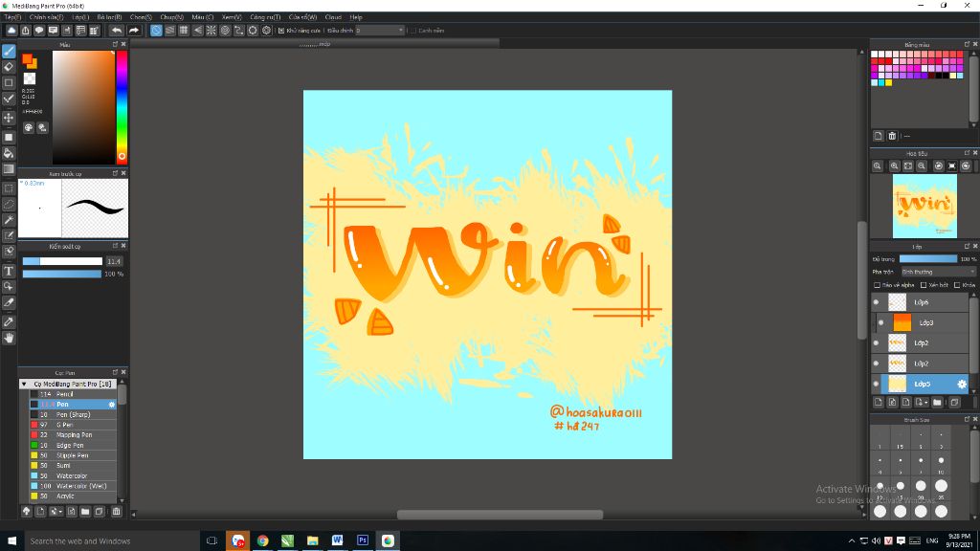Viewport: 980px width, 551px height.
Task: Select the Move tool
Action: (x=9, y=118)
